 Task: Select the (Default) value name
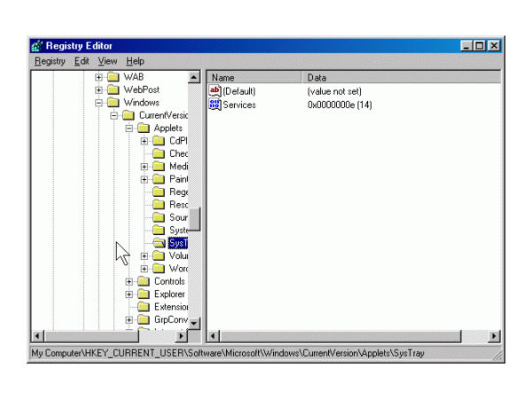click(x=239, y=91)
